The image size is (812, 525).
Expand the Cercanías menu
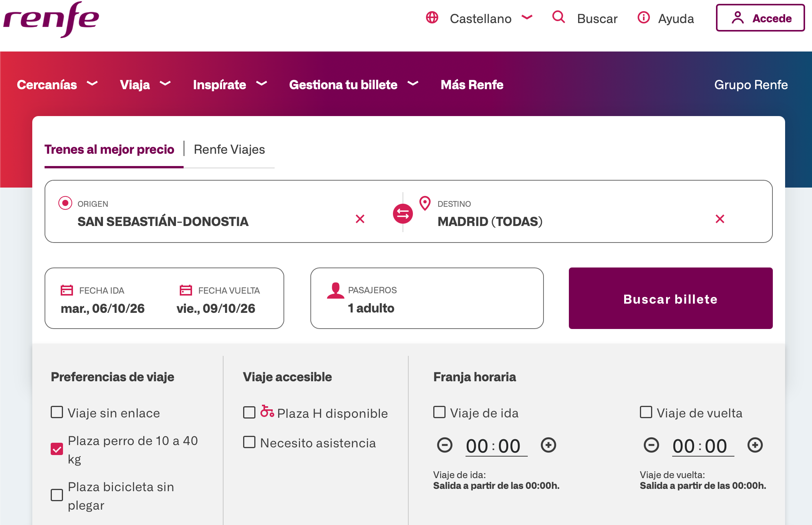[x=57, y=85]
